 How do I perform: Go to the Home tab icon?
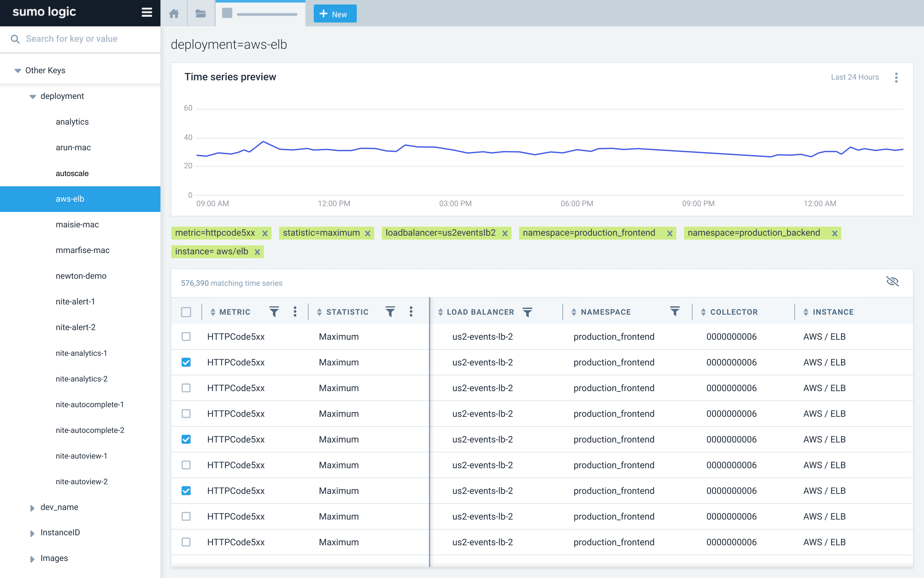pos(174,14)
